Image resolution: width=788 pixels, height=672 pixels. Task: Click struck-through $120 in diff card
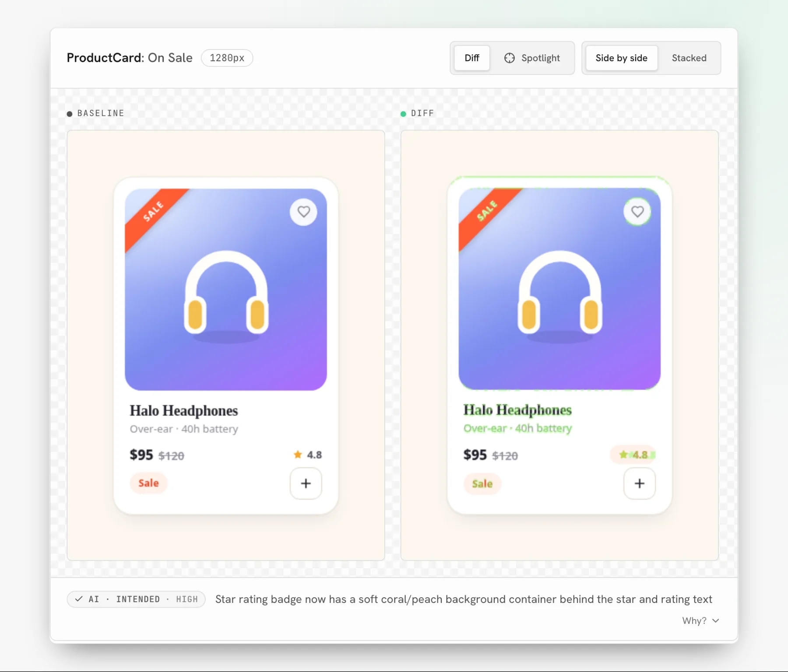click(505, 456)
